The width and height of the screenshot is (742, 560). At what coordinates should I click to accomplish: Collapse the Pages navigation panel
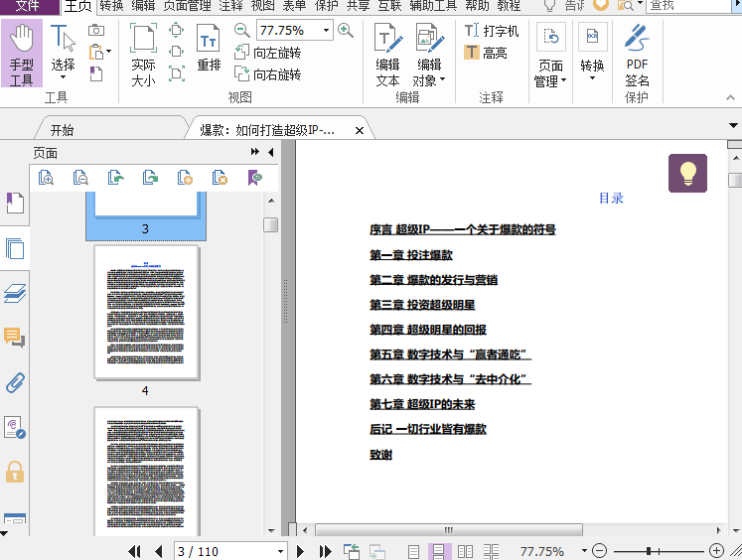(271, 152)
